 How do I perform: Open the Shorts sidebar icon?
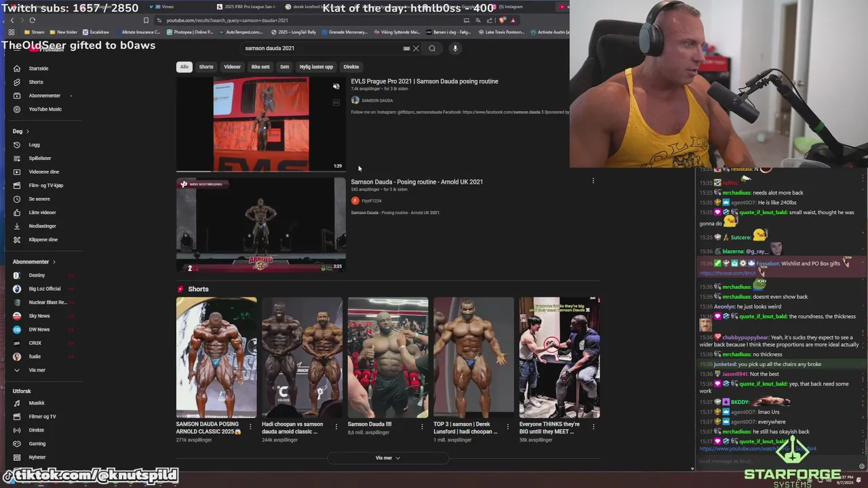[x=17, y=82]
